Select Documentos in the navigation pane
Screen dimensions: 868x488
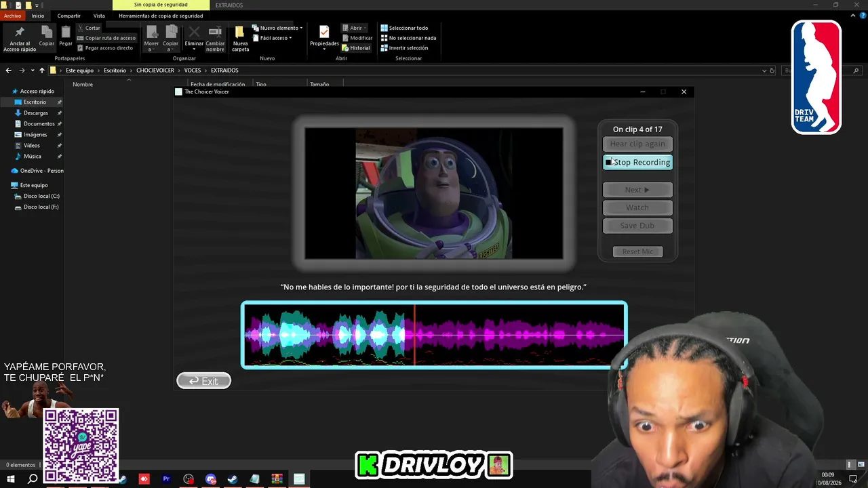tap(39, 124)
